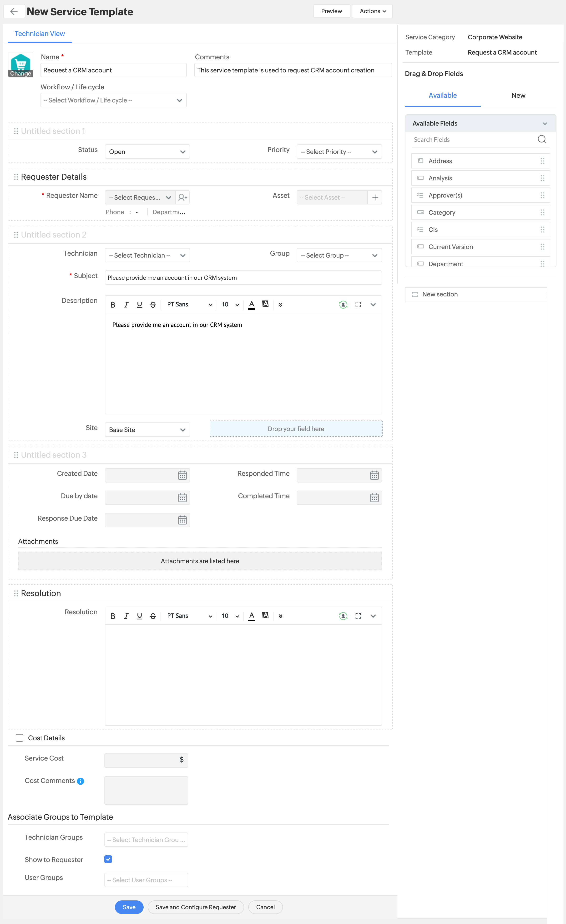Screen dimensions: 566x924
Task: Uncheck the Show to Requester checkbox
Action: tap(108, 859)
